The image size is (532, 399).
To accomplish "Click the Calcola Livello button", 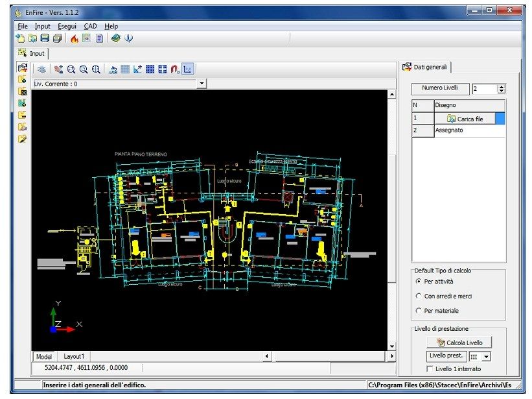I will pos(459,343).
